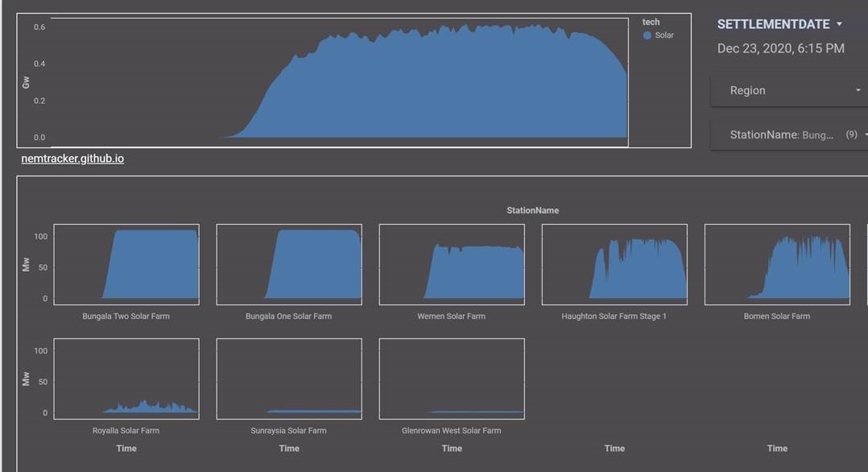
Task: Click the Dec 23, 2020, 6:15 PM date value
Action: [780, 48]
